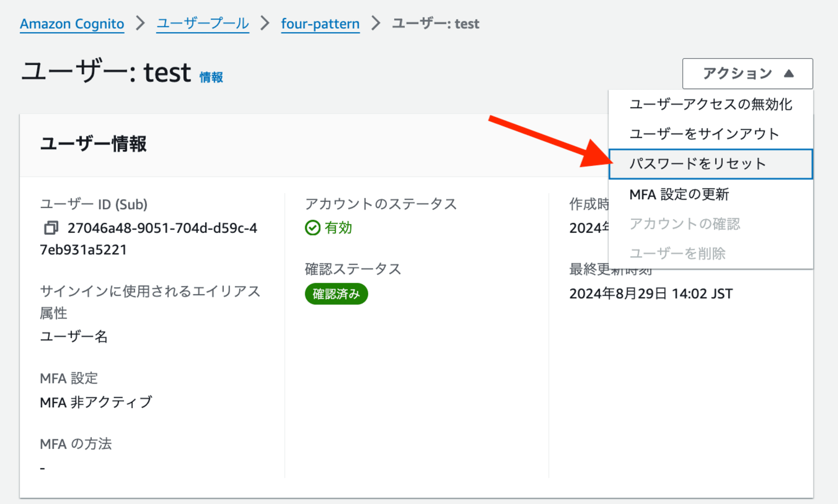Click the 有効 account status check icon

point(313,228)
